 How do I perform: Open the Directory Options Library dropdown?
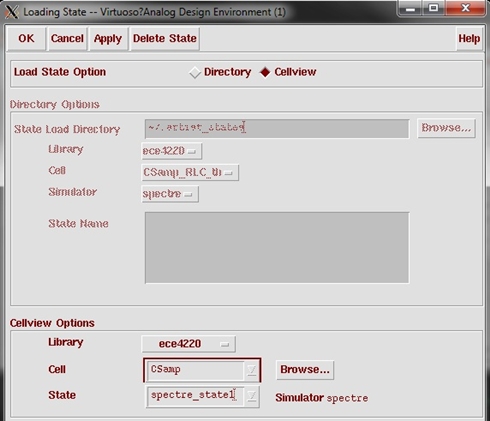pos(172,151)
